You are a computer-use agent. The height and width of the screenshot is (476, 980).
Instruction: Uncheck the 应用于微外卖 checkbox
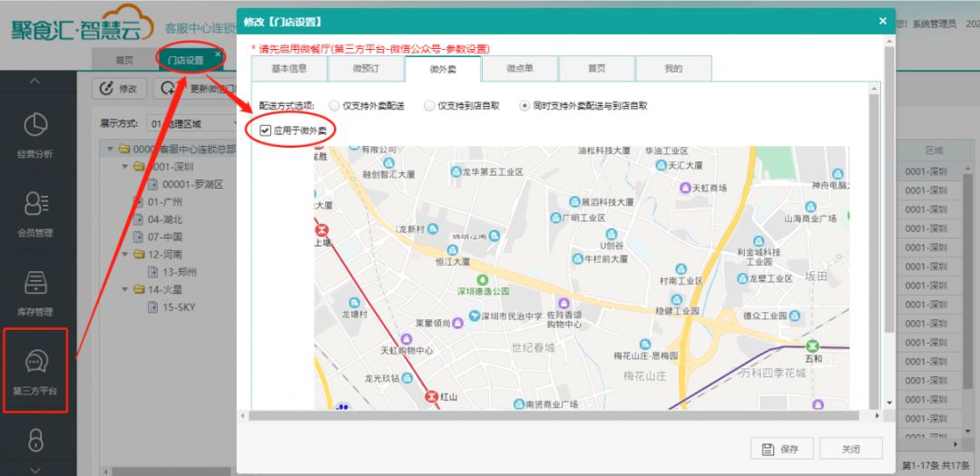tap(265, 131)
